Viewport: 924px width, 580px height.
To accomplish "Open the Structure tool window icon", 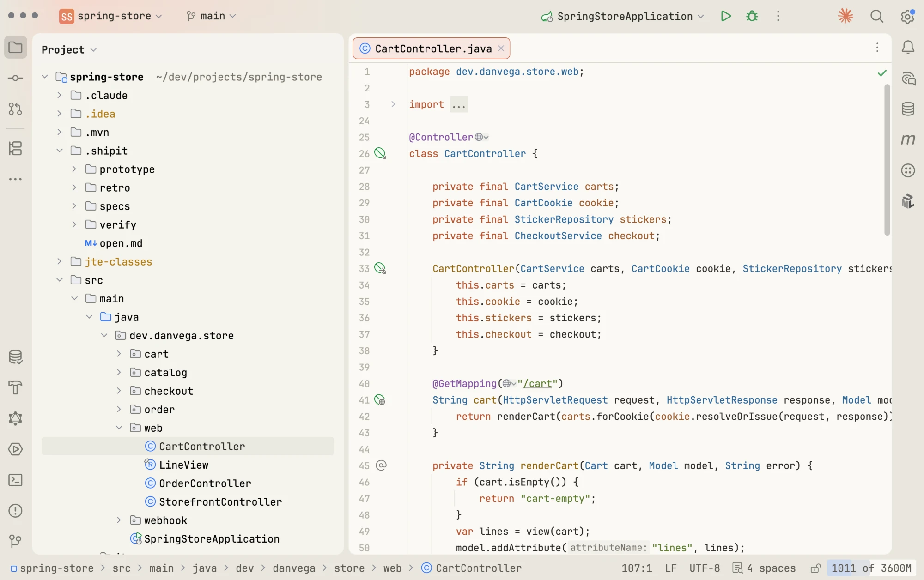I will point(15,148).
